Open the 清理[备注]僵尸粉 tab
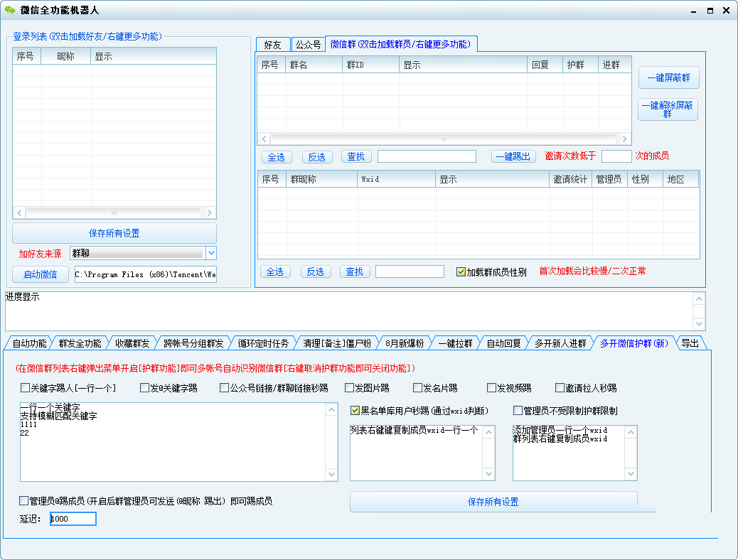 tap(337, 343)
